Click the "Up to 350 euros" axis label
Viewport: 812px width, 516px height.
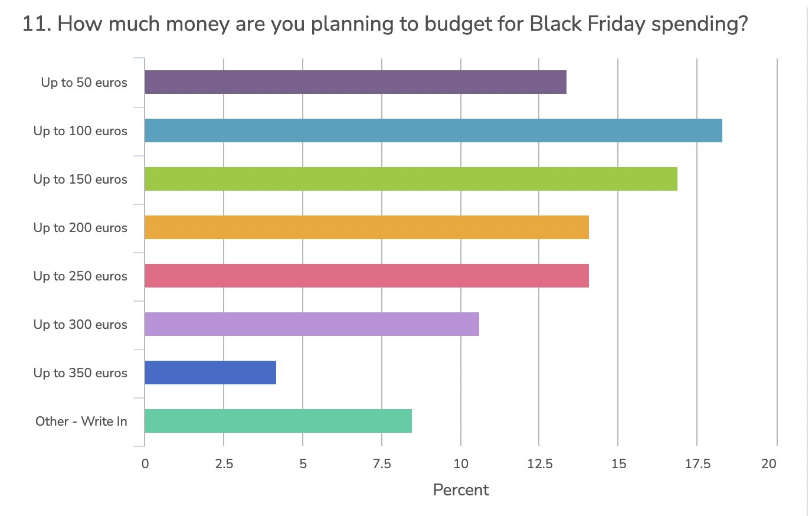(x=80, y=373)
